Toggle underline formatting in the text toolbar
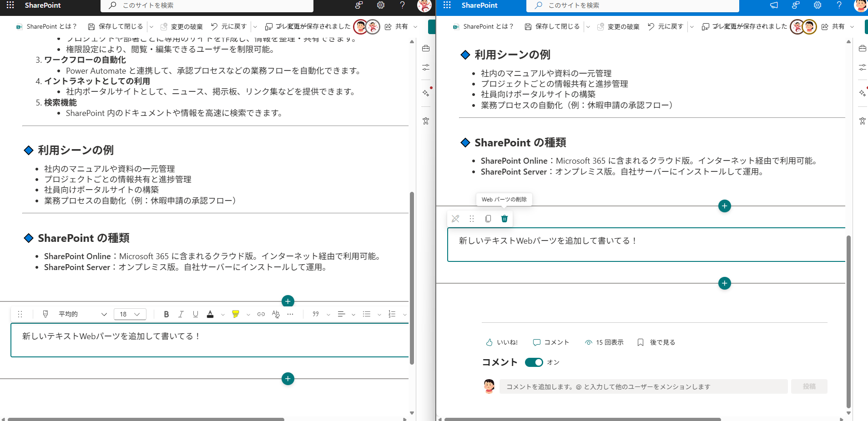 tap(196, 314)
